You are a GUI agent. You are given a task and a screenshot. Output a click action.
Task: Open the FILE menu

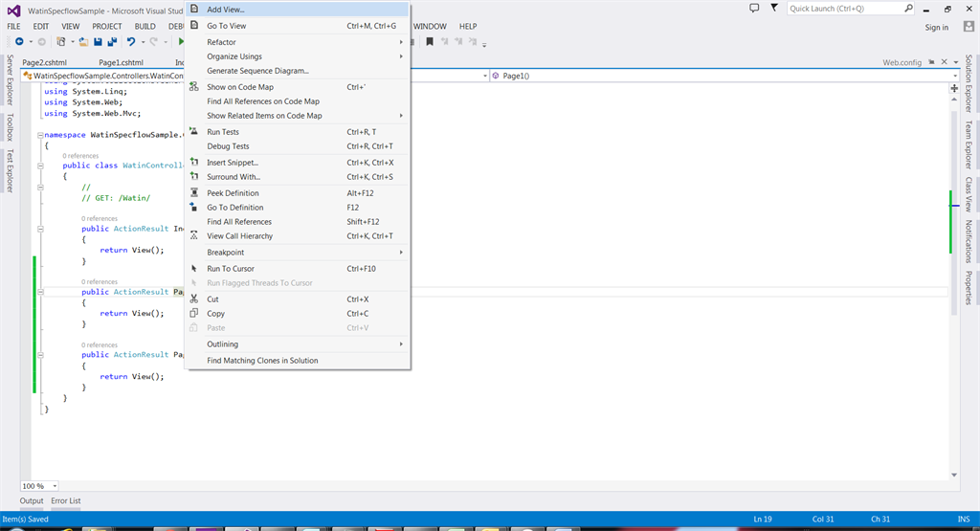13,26
